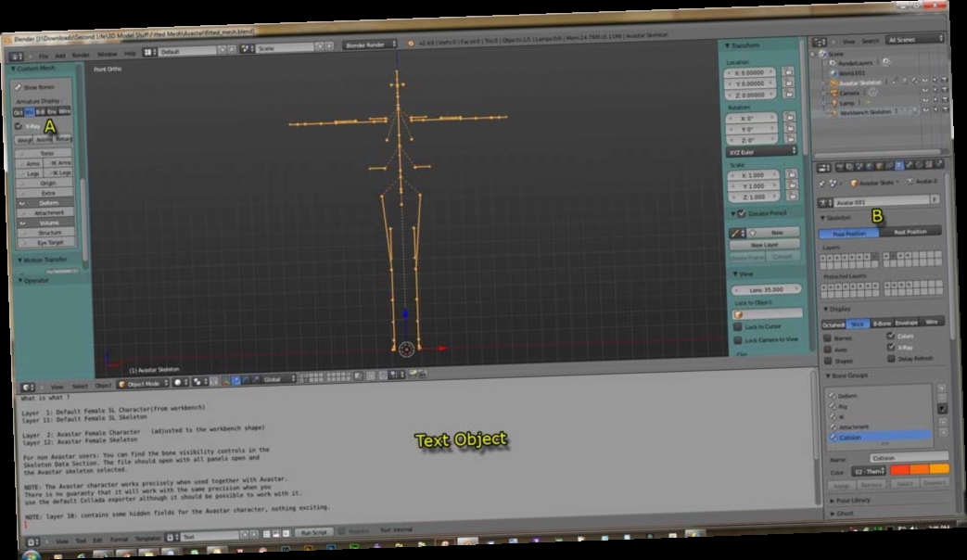The image size is (967, 560).
Task: Click the bone group color swatch
Action: (919, 469)
